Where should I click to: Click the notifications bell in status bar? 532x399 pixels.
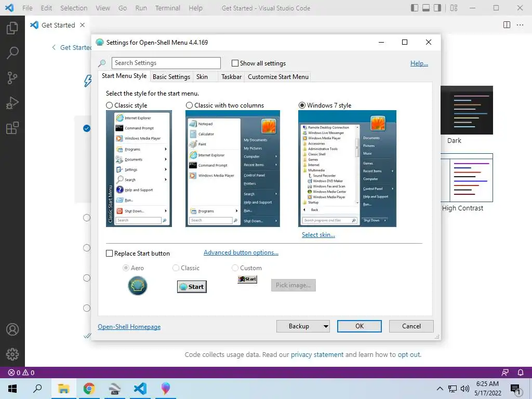click(521, 373)
